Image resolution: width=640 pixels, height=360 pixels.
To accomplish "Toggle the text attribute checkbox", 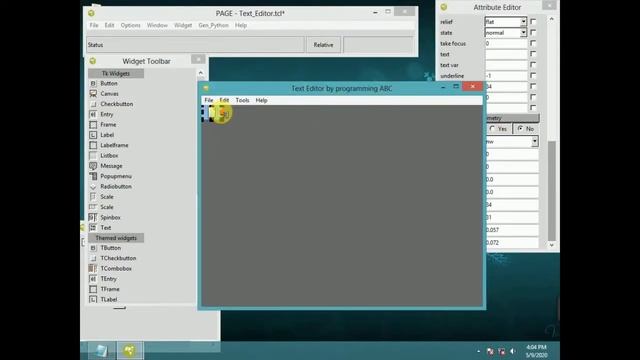I will coord(533,54).
